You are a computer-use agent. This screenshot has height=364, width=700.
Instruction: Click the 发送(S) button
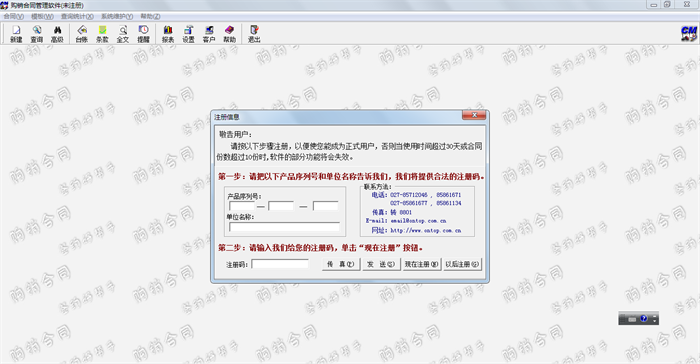[x=381, y=264]
